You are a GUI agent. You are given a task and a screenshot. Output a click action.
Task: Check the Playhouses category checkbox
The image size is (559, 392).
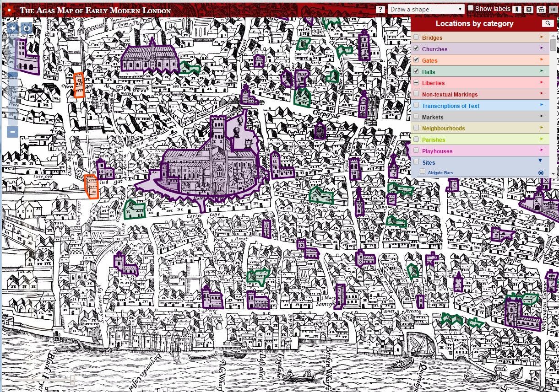pyautogui.click(x=416, y=150)
